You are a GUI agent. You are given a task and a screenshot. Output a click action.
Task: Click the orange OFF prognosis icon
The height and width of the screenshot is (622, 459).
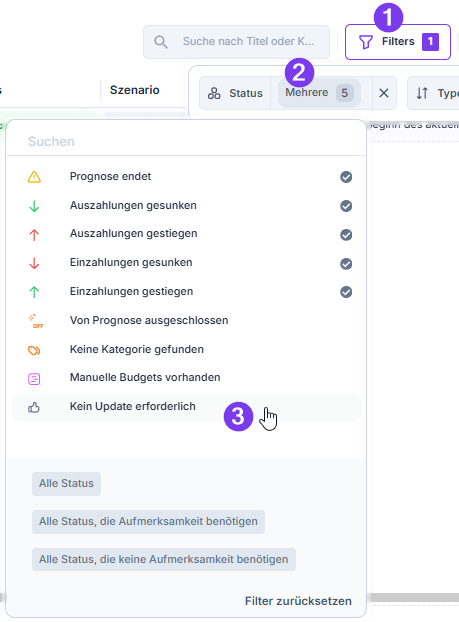click(35, 321)
